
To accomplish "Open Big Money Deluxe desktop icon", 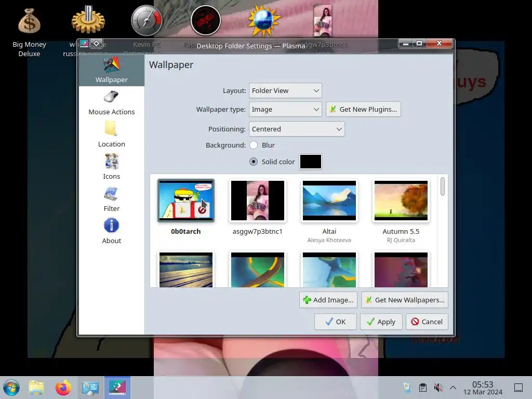I will 29,21.
